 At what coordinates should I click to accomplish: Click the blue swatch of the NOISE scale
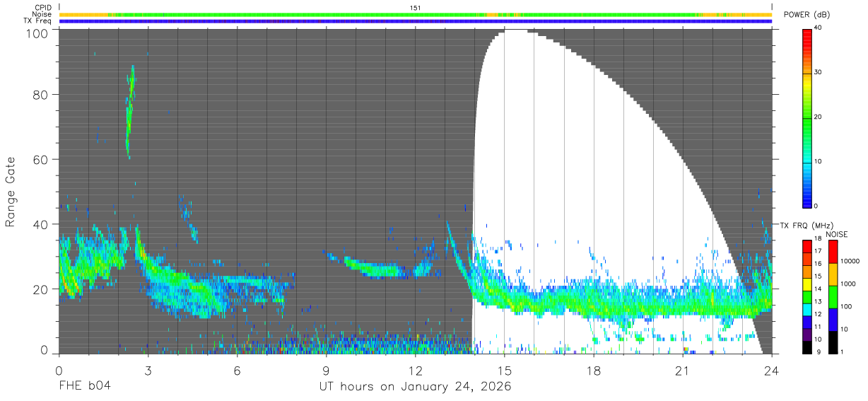[x=833, y=320]
